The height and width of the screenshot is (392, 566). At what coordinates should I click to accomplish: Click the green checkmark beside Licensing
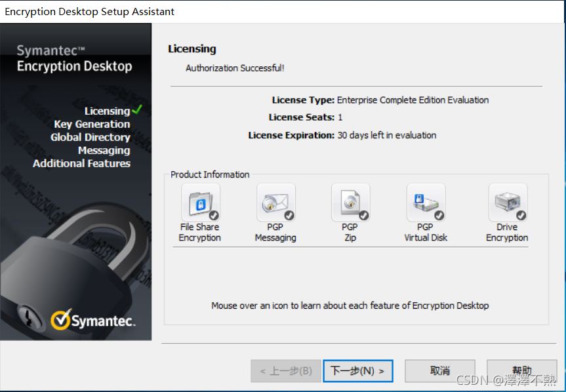pos(137,109)
